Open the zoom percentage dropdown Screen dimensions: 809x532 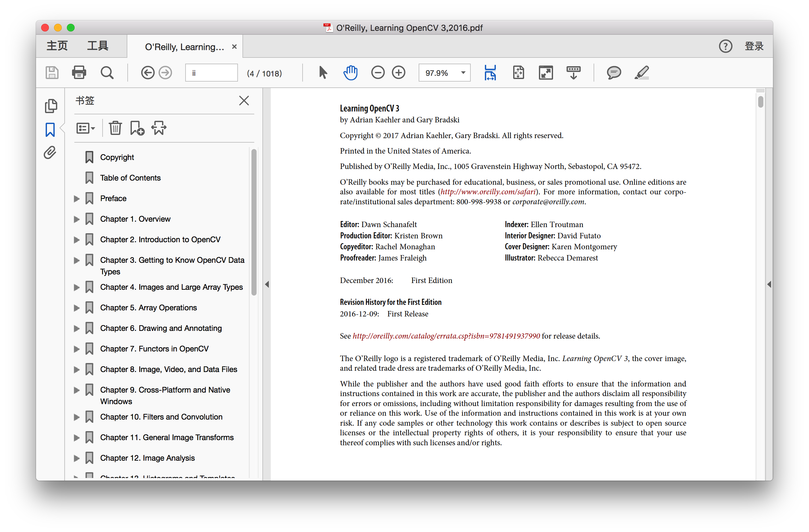pyautogui.click(x=463, y=73)
